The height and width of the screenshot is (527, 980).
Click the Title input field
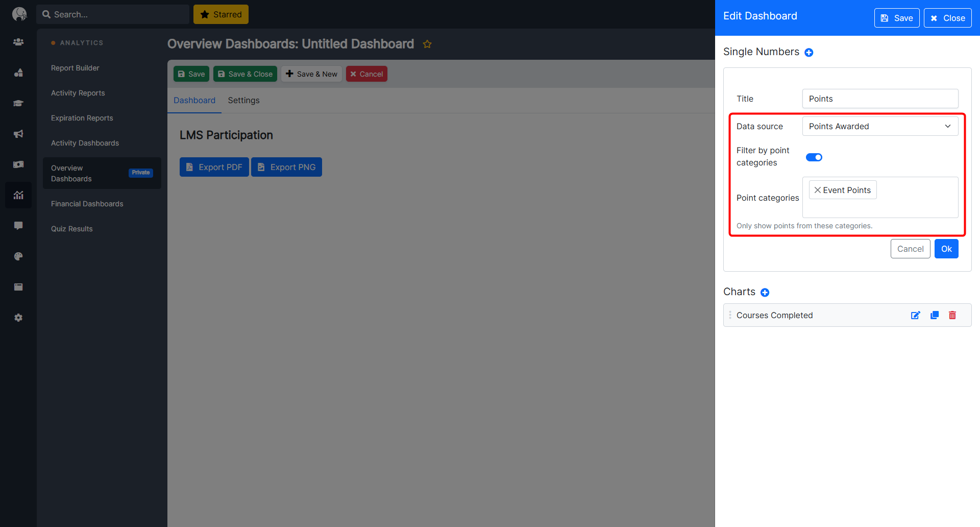tap(879, 99)
